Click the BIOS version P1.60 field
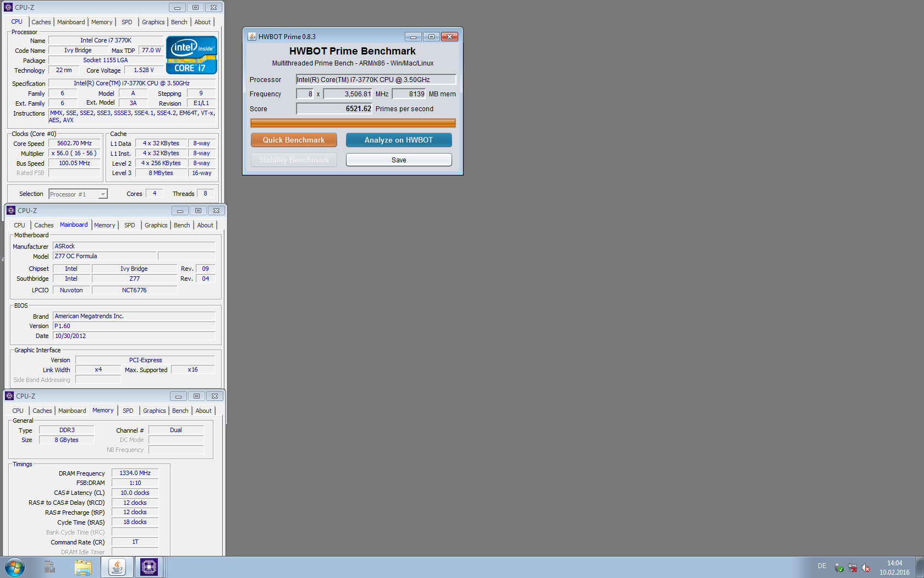Image resolution: width=924 pixels, height=578 pixels. (134, 326)
